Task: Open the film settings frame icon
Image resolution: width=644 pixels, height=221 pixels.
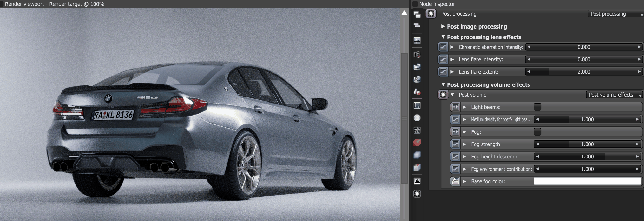Action: point(417,105)
